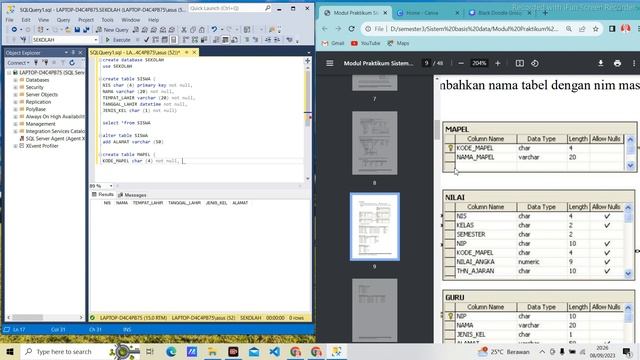The height and width of the screenshot is (360, 640).
Task: Open Microsoft Edge from the taskbar
Action: pos(171,351)
